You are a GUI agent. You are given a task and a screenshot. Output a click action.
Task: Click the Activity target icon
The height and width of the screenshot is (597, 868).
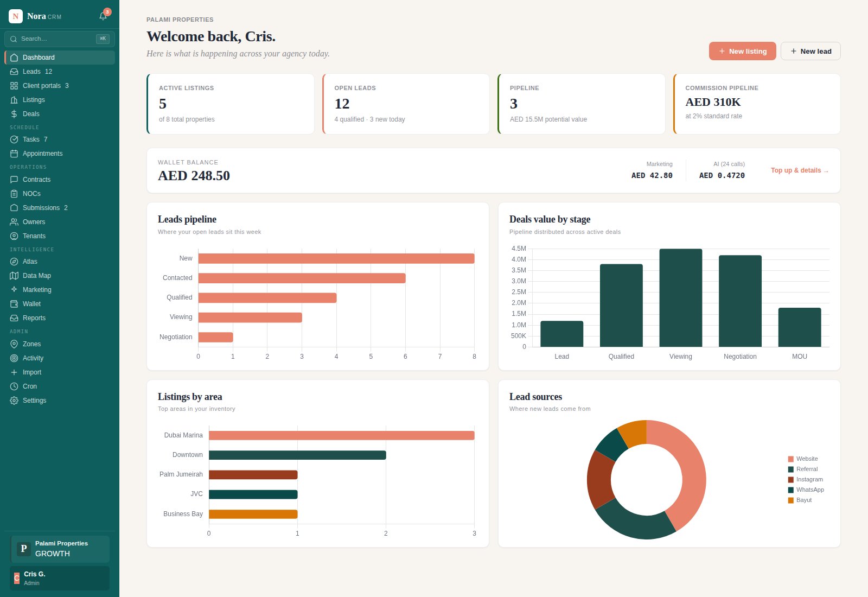point(14,358)
